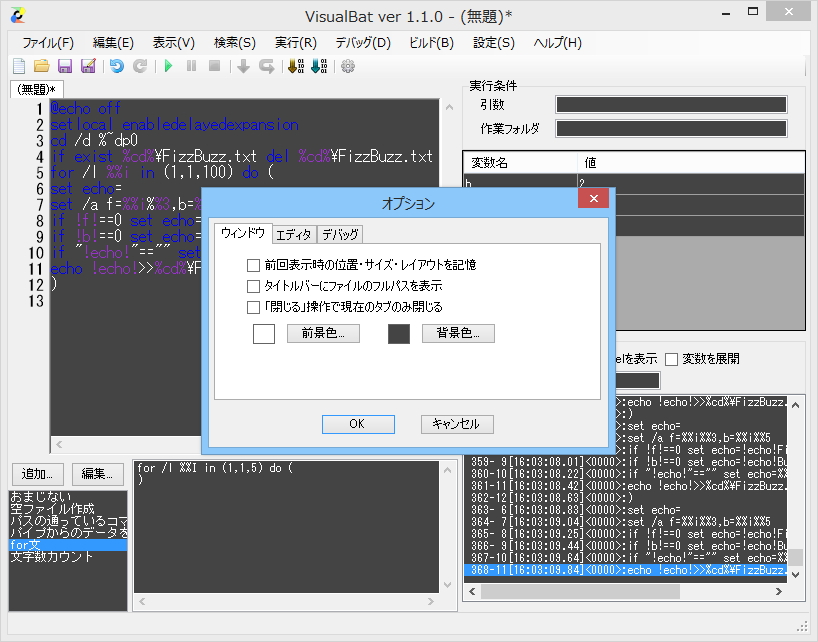Open the 実行(R) menu
This screenshot has width=818, height=642.
tap(296, 43)
